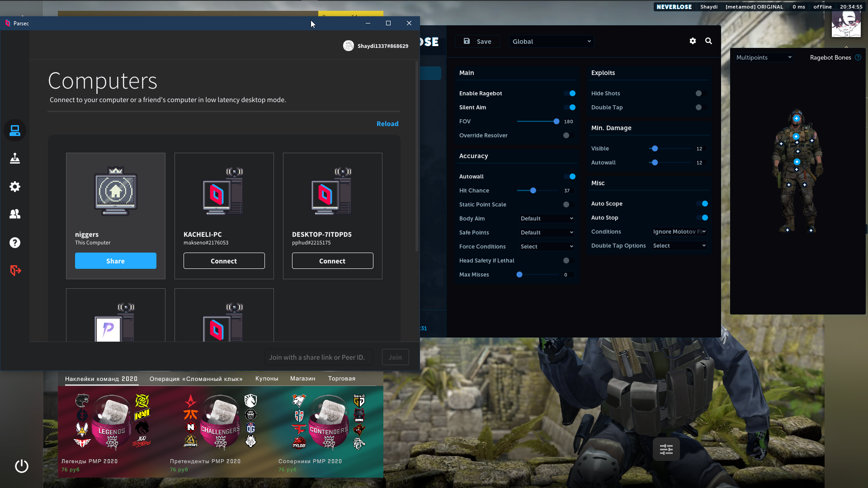Image resolution: width=868 pixels, height=488 pixels.
Task: Open Neverlose settings gear icon
Action: click(x=693, y=41)
